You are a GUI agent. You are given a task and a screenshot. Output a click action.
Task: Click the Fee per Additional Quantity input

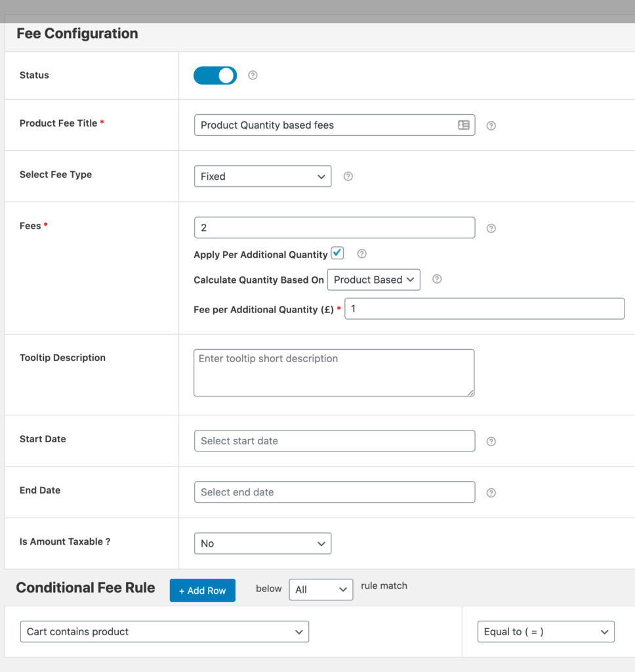[x=485, y=308]
